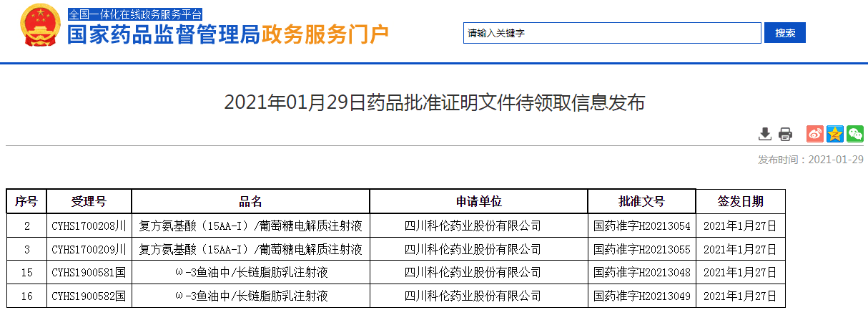Share via WeChat icon
This screenshot has height=310, width=868.
[855, 133]
